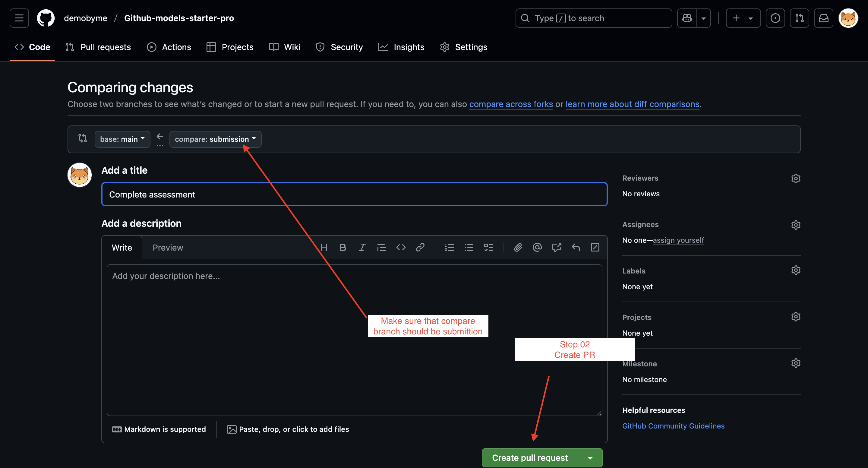Click the Create pull request button
Screen dimensions: 868x468
[x=530, y=457]
